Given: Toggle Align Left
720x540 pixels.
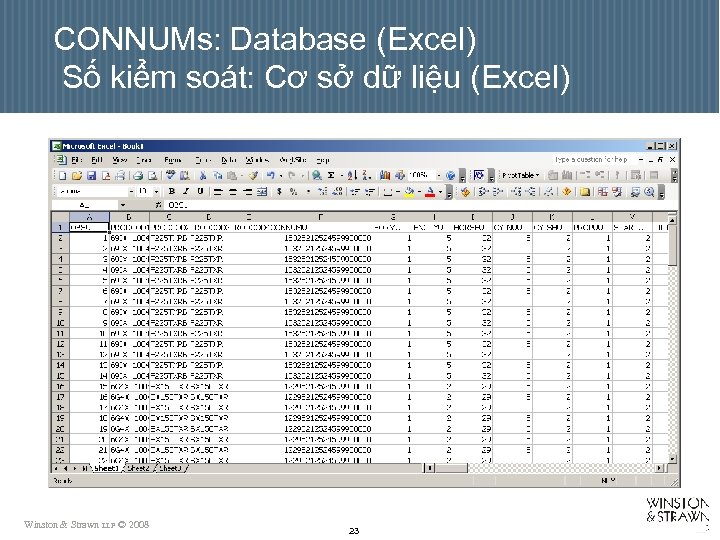Looking at the screenshot, I should click(218, 192).
